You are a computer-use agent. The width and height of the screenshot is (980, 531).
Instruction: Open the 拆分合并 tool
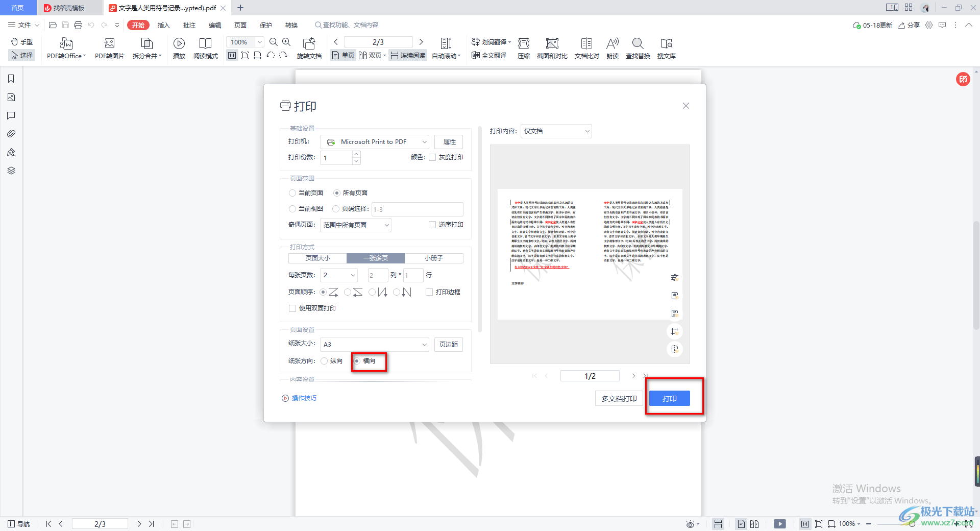pos(146,49)
